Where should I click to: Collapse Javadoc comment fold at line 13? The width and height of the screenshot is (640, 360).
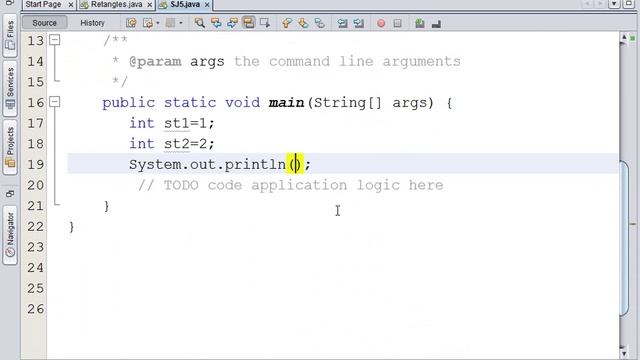pyautogui.click(x=55, y=40)
